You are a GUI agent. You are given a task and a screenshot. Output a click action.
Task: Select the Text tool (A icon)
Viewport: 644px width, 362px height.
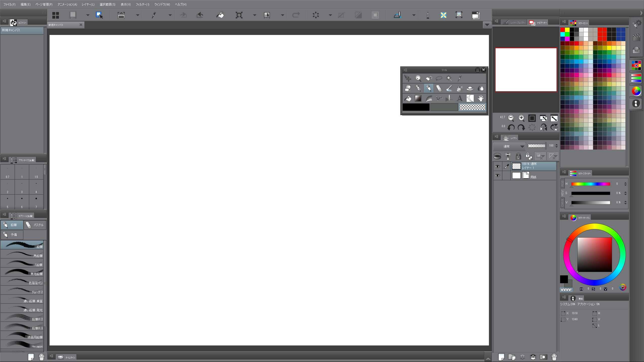pos(460,98)
